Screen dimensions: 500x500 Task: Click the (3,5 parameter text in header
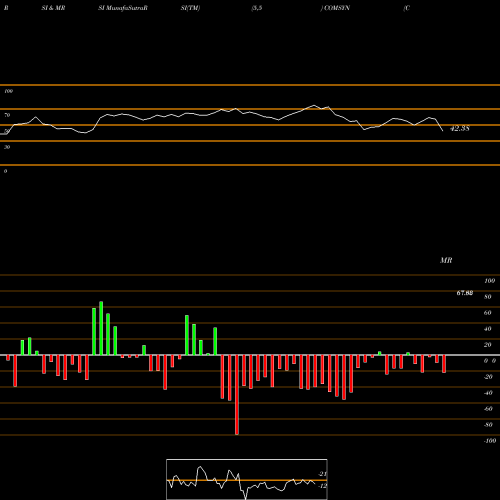(257, 8)
